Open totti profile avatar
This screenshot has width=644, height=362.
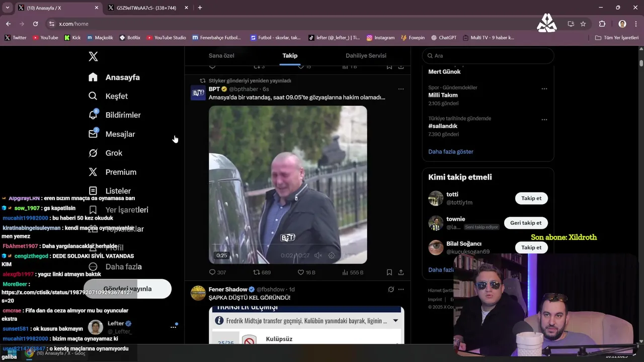pyautogui.click(x=436, y=198)
